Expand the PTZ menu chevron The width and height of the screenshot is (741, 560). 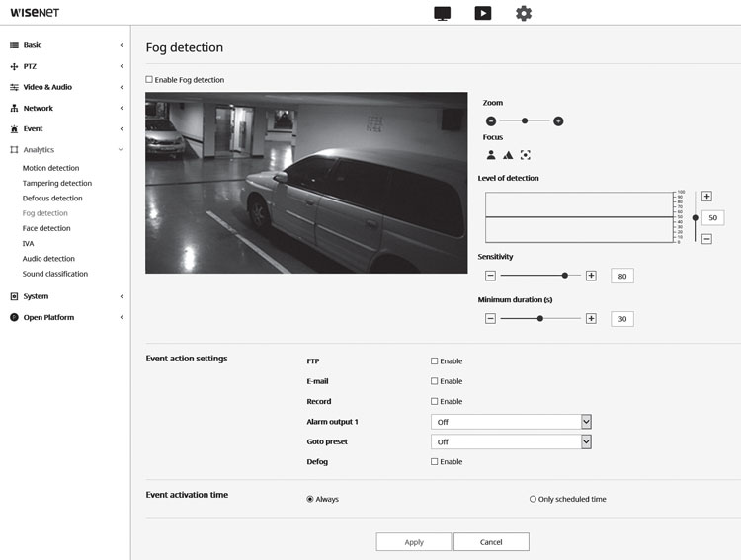click(122, 66)
